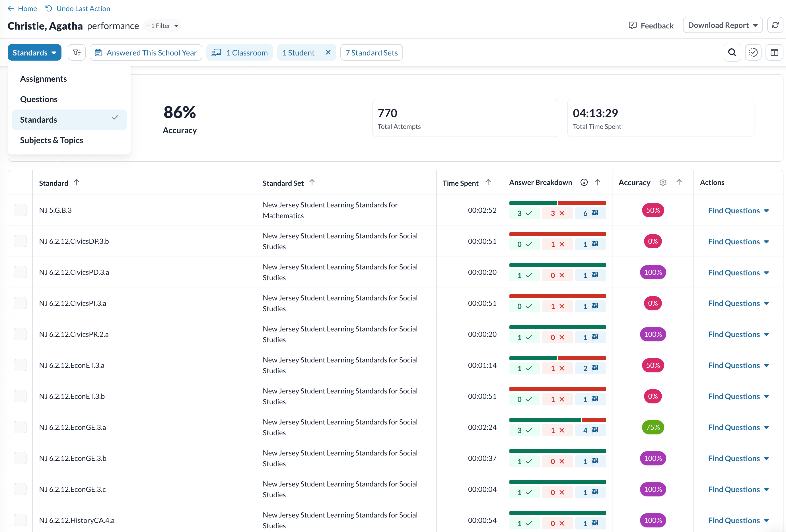
Task: Check the NJ 5.G.B.3 row checkbox
Action: (20, 210)
